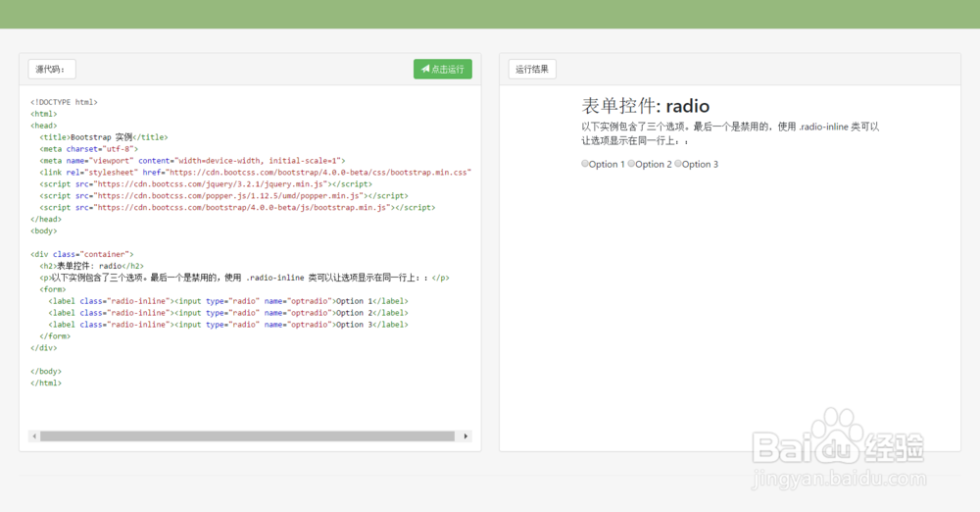
Task: Click the 运行结果 label button
Action: tap(532, 69)
